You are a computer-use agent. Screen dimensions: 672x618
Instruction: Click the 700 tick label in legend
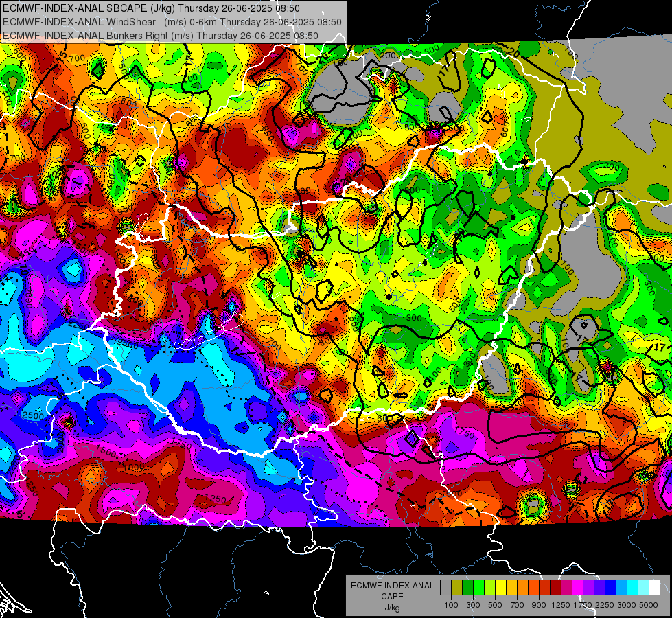point(517,605)
